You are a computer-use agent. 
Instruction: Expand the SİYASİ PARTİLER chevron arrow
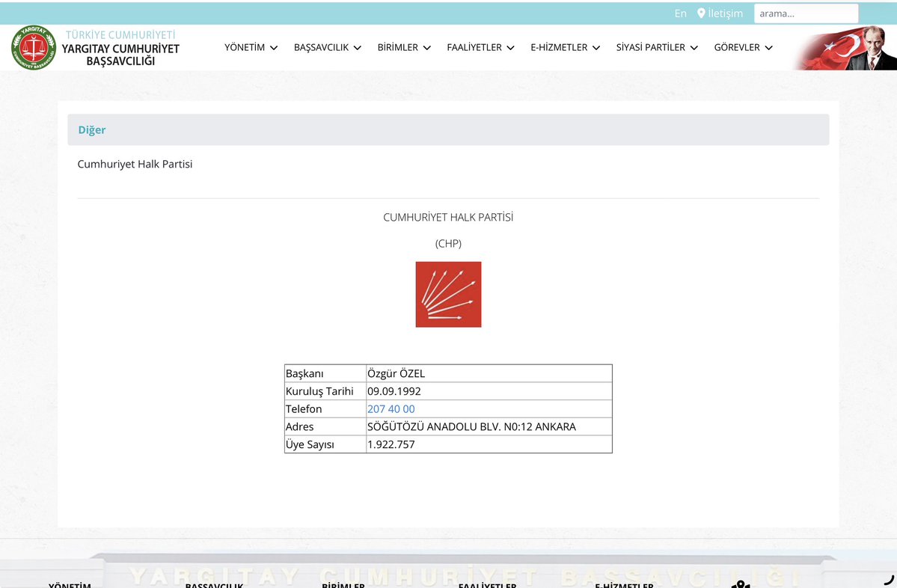tap(694, 48)
